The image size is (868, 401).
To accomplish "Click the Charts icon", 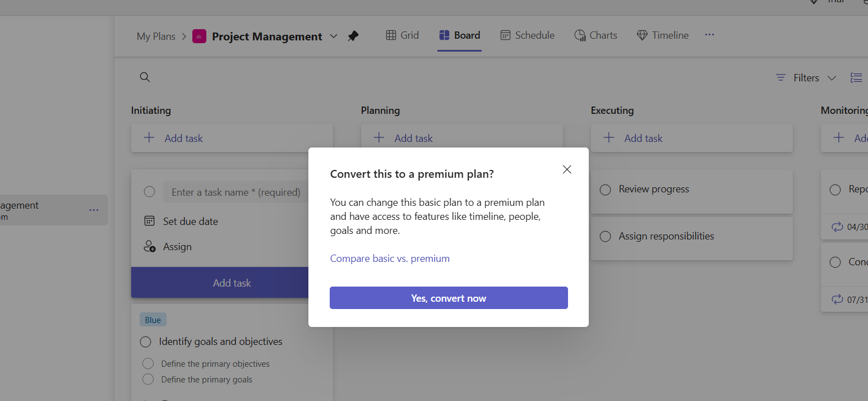I will pyautogui.click(x=580, y=35).
